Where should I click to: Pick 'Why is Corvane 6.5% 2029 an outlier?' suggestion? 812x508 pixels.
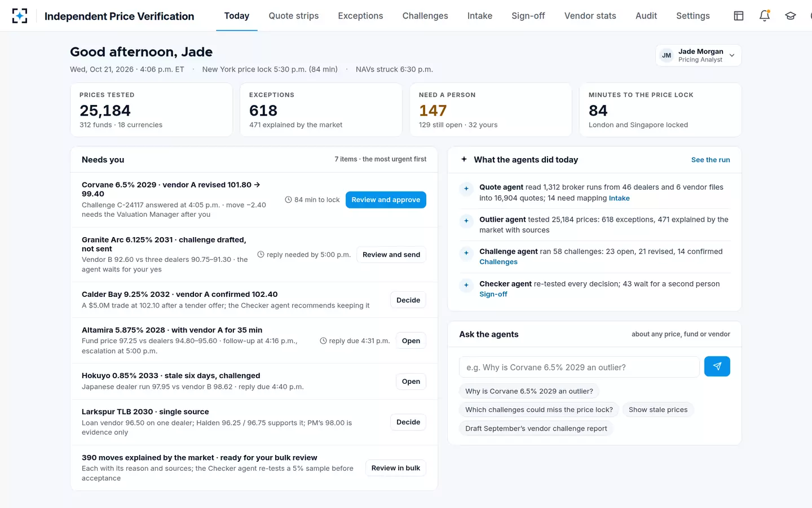(529, 391)
